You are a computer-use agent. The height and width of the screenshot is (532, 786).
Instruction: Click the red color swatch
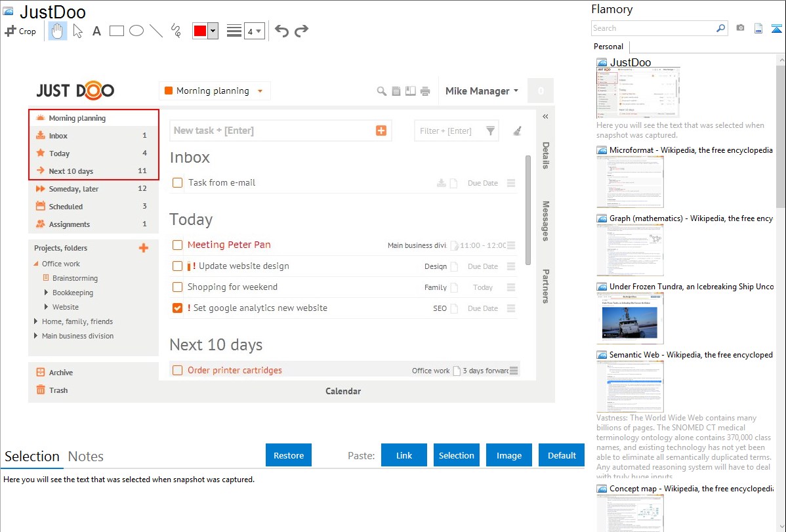point(200,31)
